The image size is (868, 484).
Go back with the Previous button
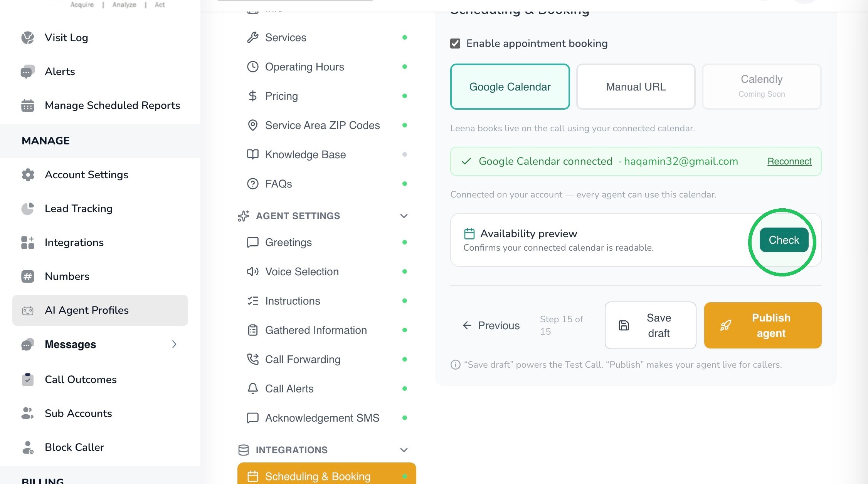click(x=491, y=325)
